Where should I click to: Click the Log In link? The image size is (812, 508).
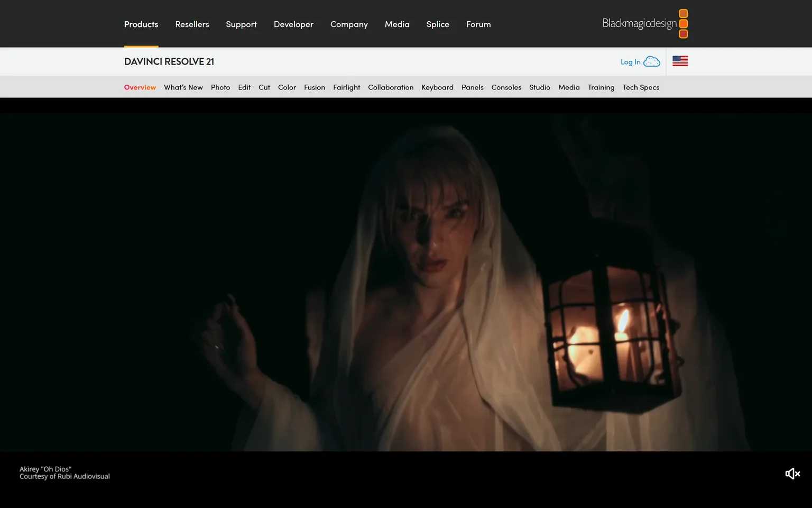click(x=631, y=62)
